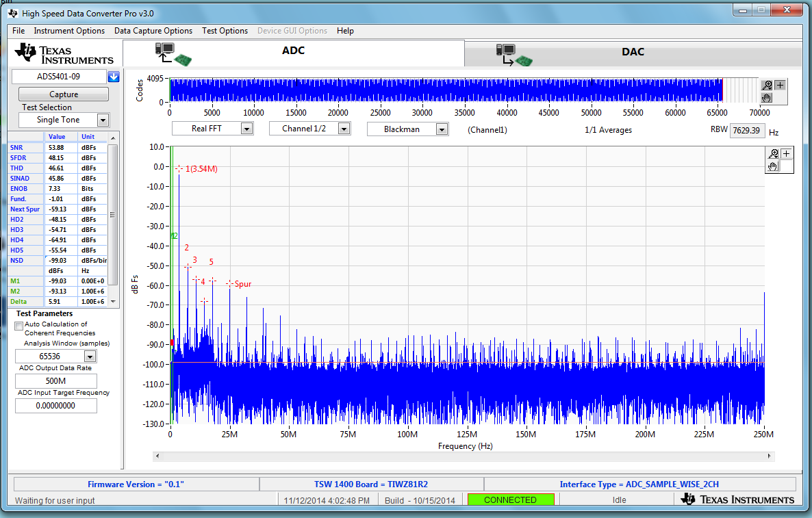Click TSW 1400 Board status text
This screenshot has height=518, width=812.
(x=371, y=484)
